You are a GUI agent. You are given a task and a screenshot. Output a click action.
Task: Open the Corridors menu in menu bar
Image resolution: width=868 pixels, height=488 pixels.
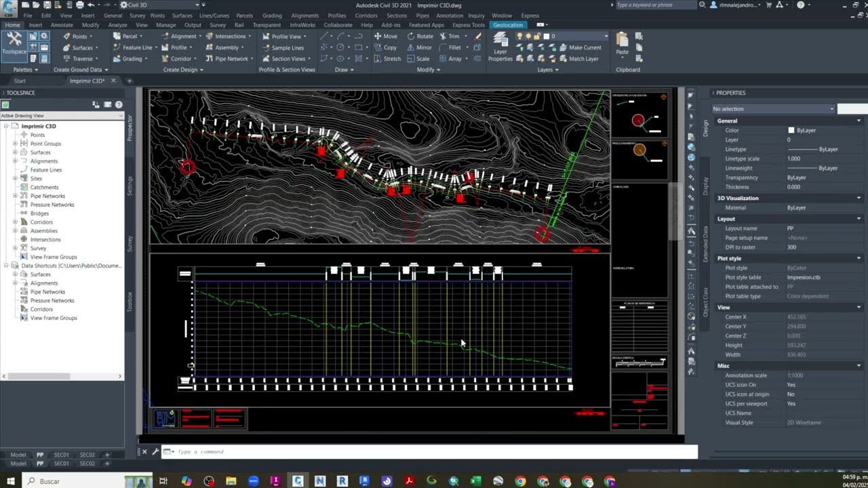click(x=366, y=15)
